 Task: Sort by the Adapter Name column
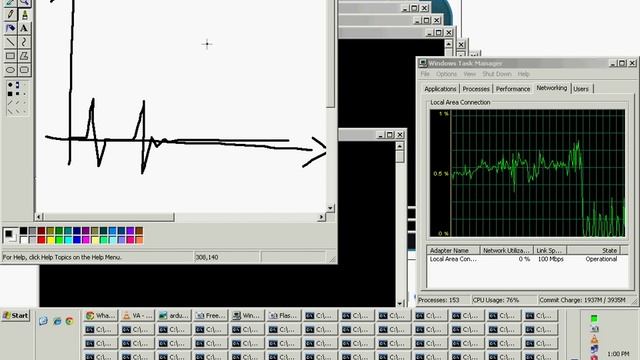[x=453, y=250]
